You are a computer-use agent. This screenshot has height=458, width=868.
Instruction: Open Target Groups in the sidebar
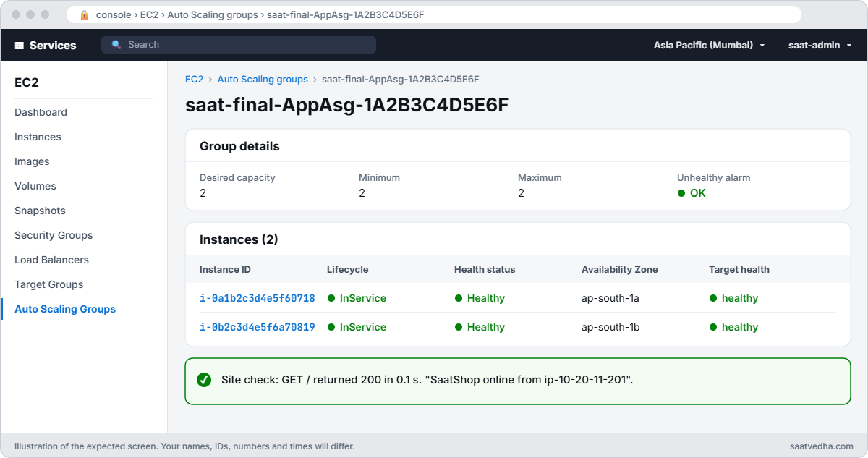48,284
